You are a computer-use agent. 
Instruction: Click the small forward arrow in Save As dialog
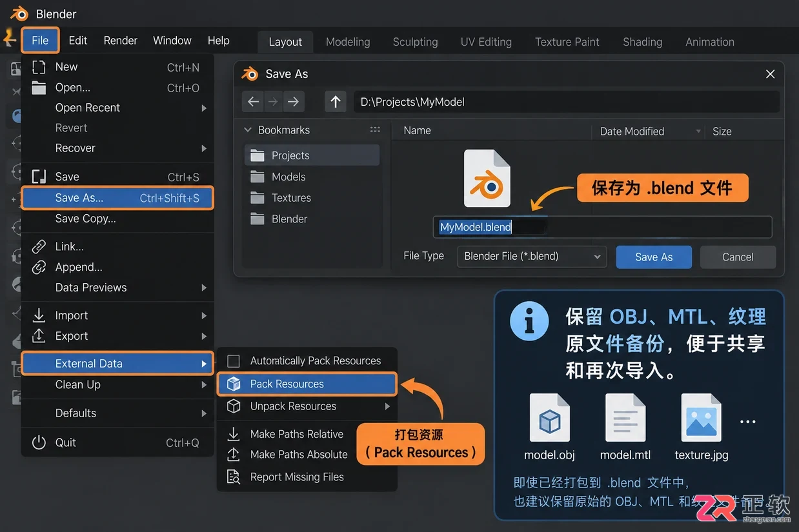pyautogui.click(x=273, y=101)
